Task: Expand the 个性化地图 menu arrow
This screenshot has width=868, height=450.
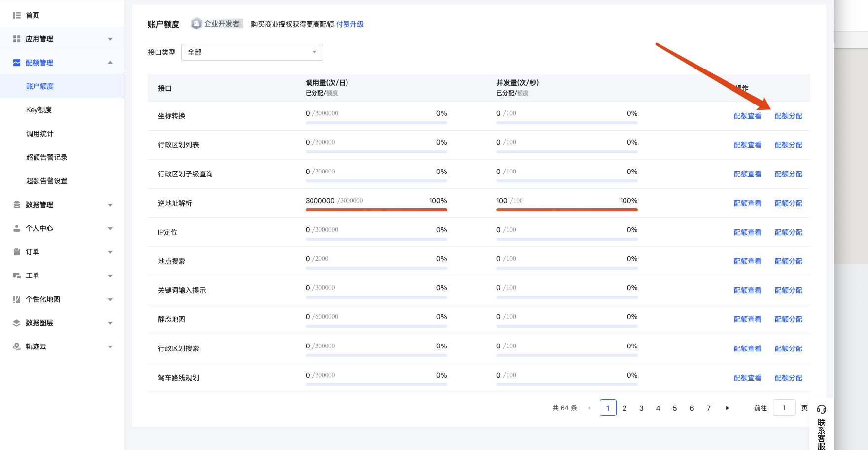Action: pyautogui.click(x=110, y=299)
